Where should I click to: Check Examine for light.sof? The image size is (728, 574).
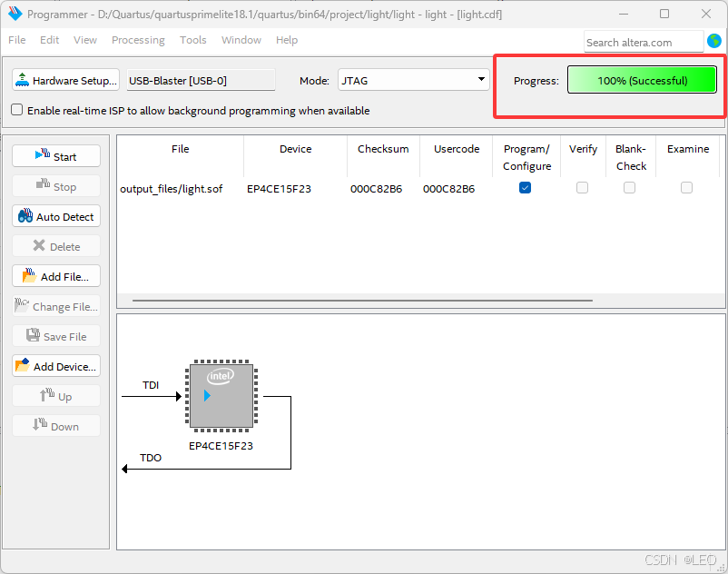686,188
